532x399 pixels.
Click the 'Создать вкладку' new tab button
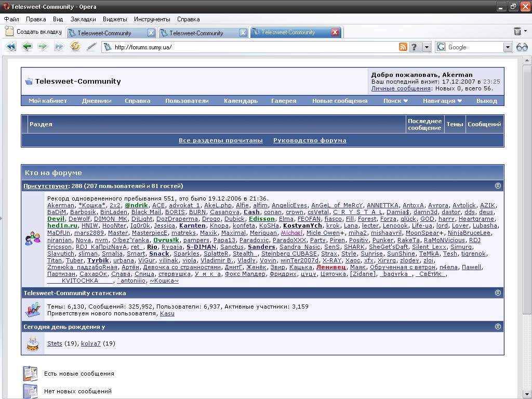pos(34,32)
